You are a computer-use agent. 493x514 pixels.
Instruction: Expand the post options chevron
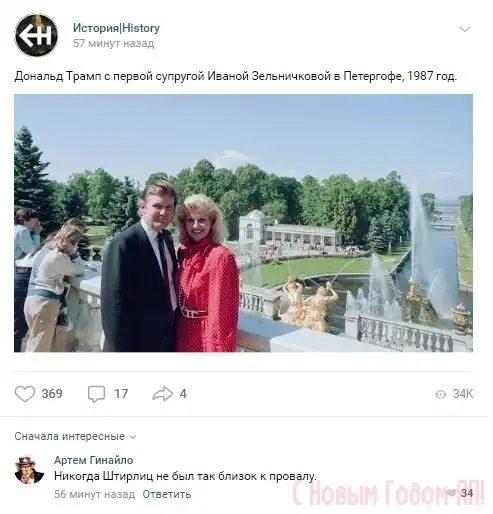point(465,29)
